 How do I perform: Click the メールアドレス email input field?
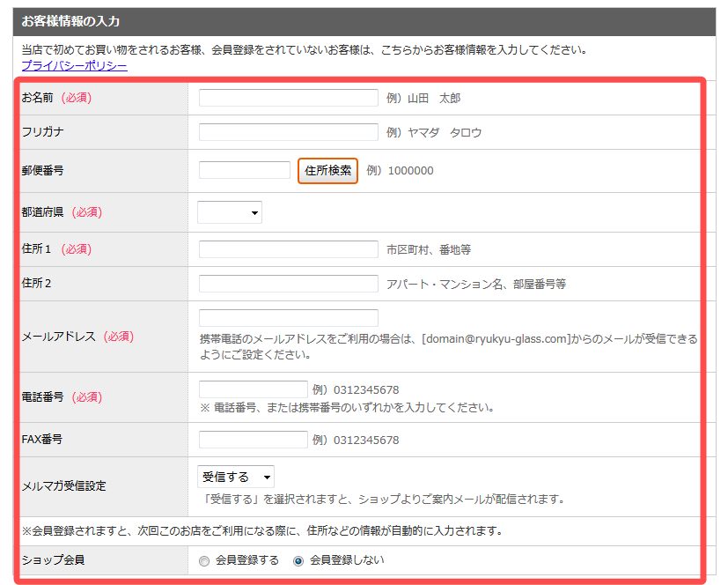click(x=288, y=318)
